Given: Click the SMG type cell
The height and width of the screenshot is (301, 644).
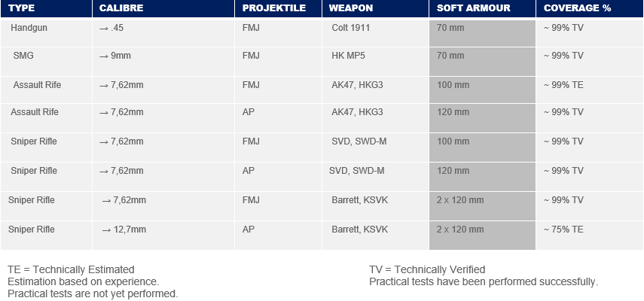Looking at the screenshot, I should pos(46,61).
